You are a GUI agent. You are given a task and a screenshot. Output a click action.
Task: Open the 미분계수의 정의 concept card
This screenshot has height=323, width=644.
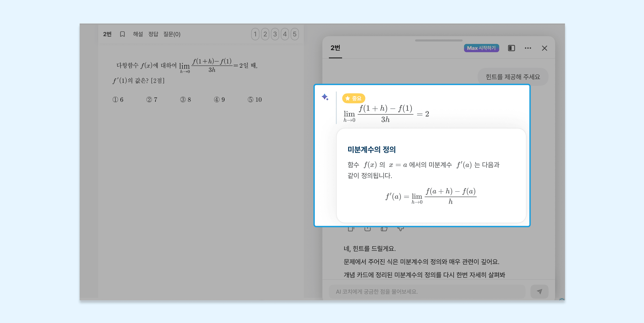click(431, 175)
